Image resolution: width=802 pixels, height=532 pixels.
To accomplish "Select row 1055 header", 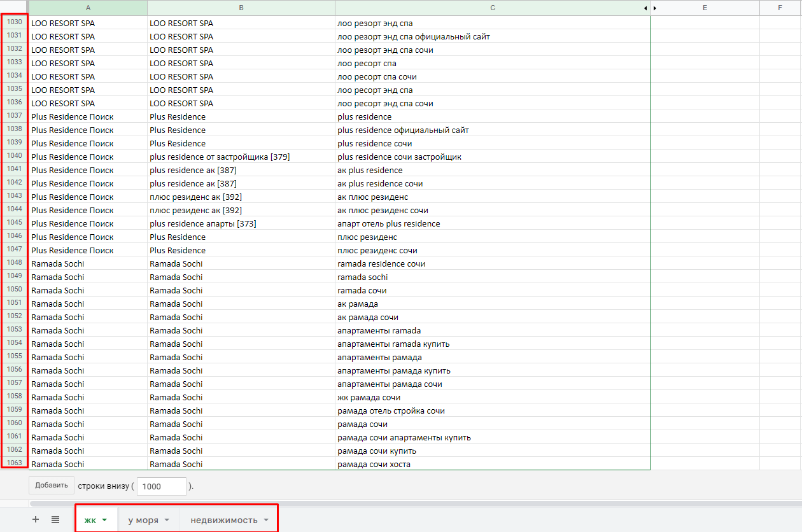I will click(15, 356).
